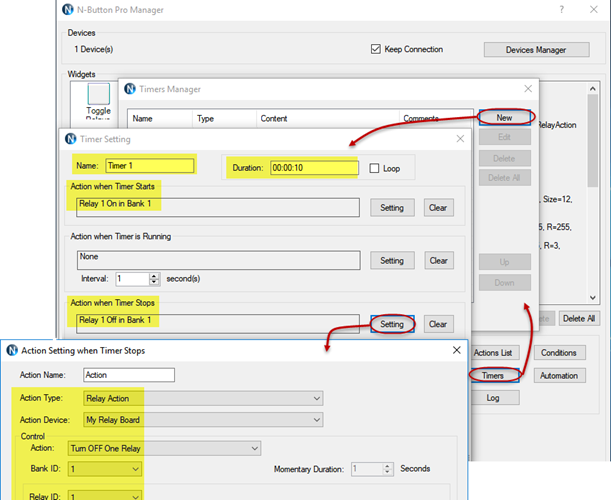
Task: Click Delete All in Timers Manager
Action: pyautogui.click(x=505, y=178)
